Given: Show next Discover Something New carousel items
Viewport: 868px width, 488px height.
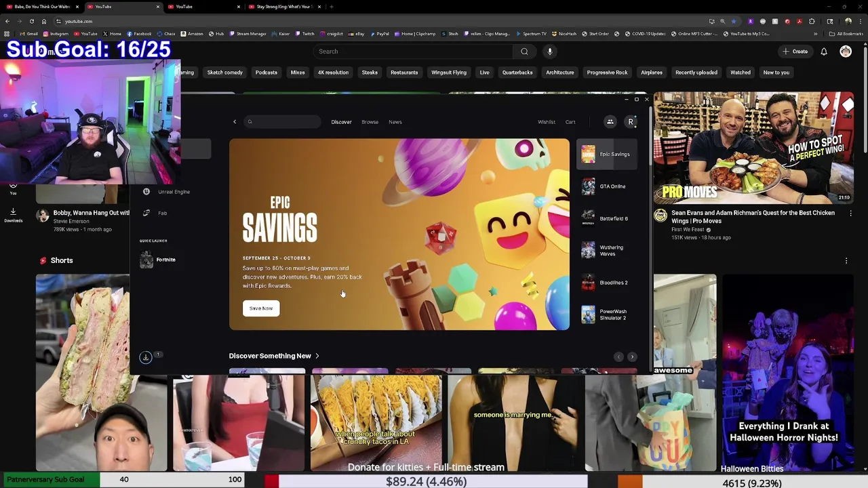Looking at the screenshot, I should click(x=632, y=357).
